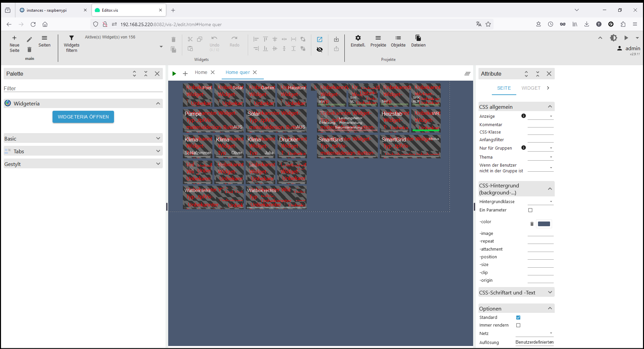Expand all attribute groups icon
644x349 pixels.
click(526, 74)
